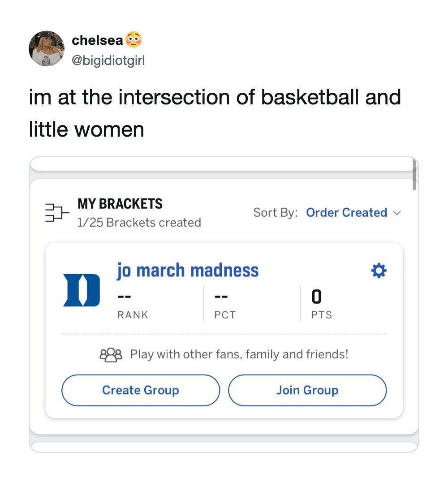Click the group-of-people icon before the fans message

[111, 354]
